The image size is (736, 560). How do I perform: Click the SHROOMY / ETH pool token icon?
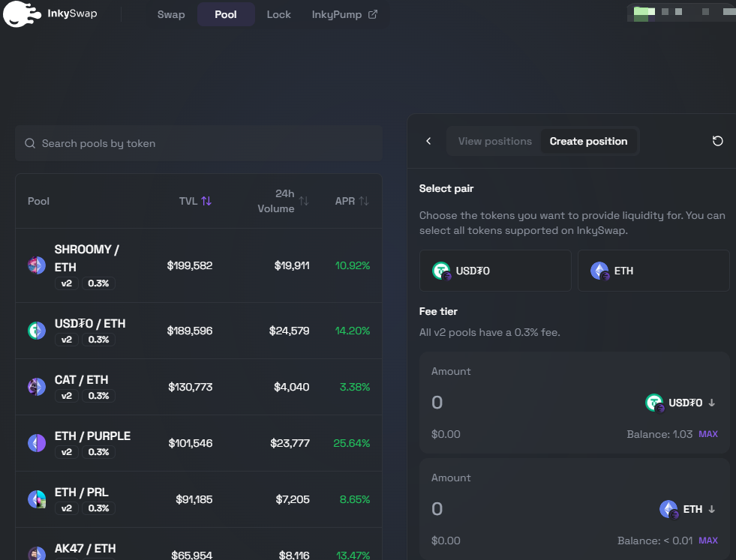(x=37, y=265)
